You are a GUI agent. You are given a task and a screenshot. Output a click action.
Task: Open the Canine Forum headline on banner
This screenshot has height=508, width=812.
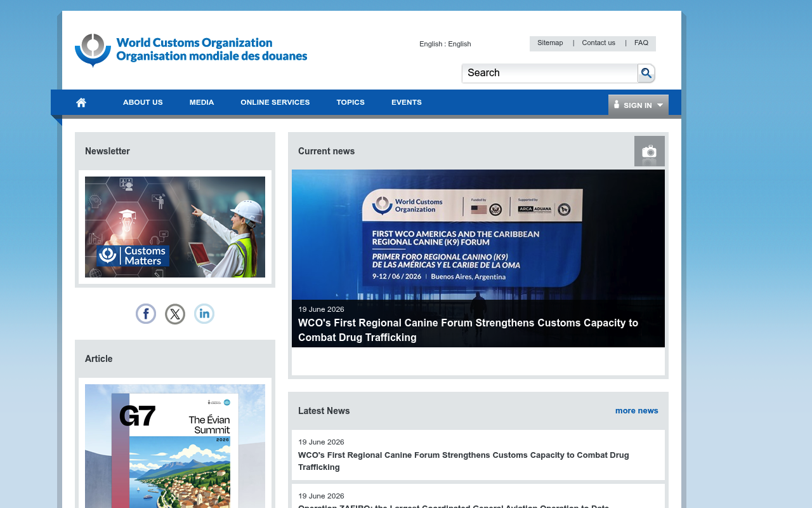[468, 330]
